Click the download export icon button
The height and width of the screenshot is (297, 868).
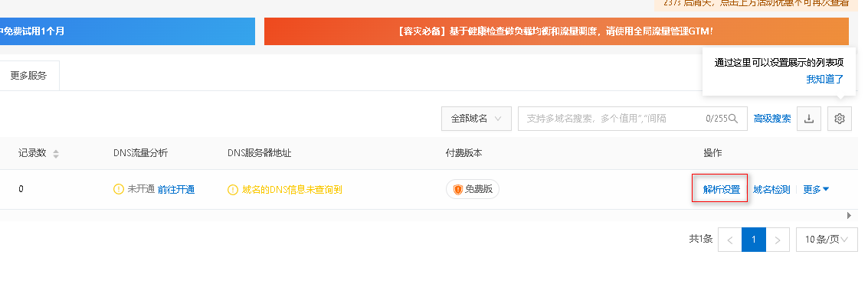(x=809, y=119)
